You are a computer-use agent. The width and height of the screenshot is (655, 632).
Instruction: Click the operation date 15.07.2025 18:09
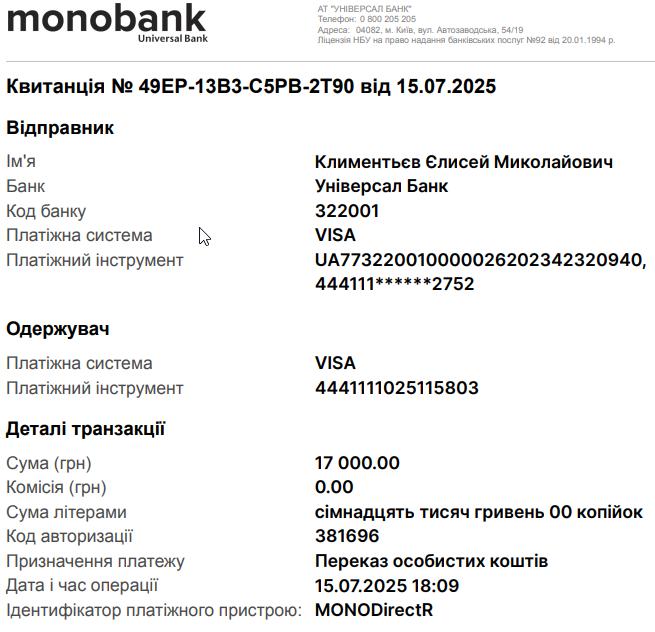pos(387,586)
